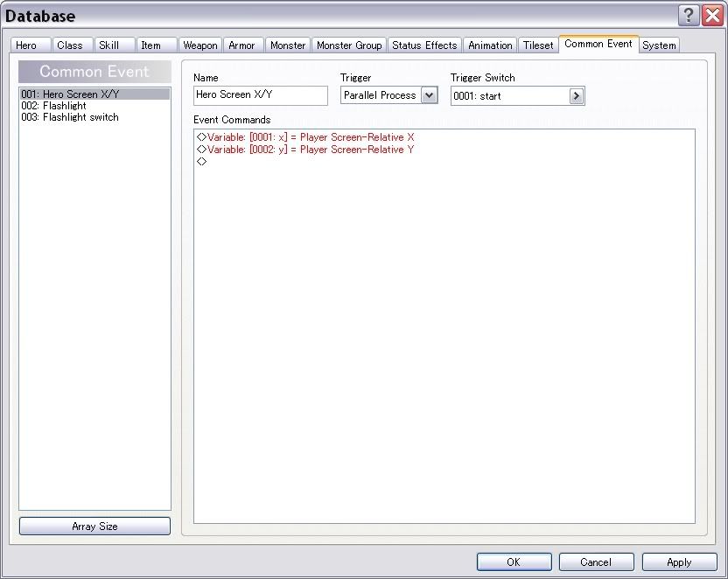
Task: Click Apply to save changes
Action: click(679, 562)
